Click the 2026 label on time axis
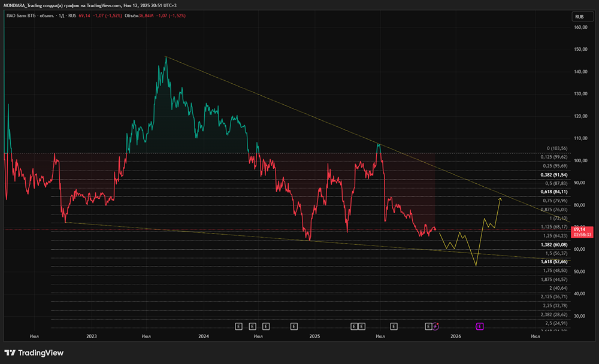Viewport: 599px width, 364px height. [x=456, y=336]
